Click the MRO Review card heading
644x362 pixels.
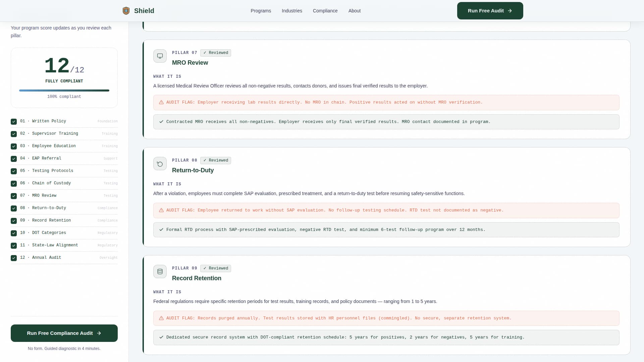pos(190,63)
